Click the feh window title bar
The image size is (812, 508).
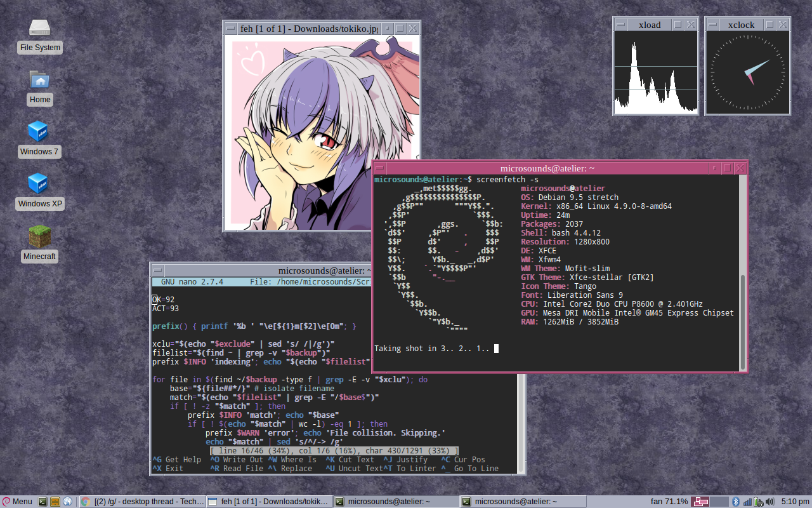tap(309, 29)
